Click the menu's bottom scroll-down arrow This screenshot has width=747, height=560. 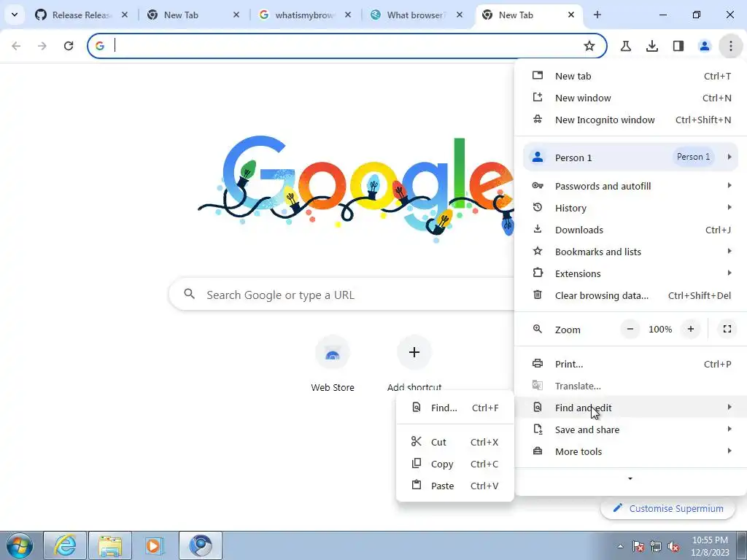tap(630, 478)
